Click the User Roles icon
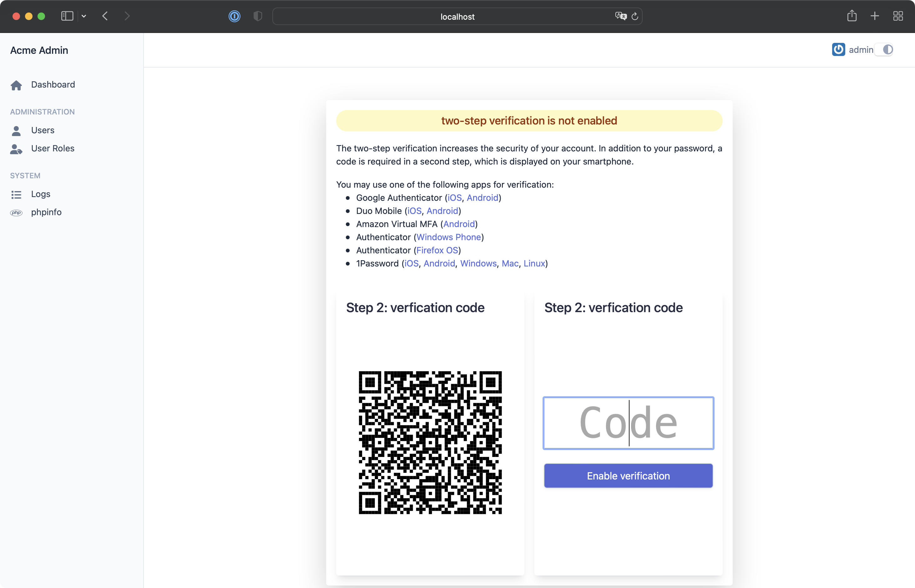 (16, 149)
